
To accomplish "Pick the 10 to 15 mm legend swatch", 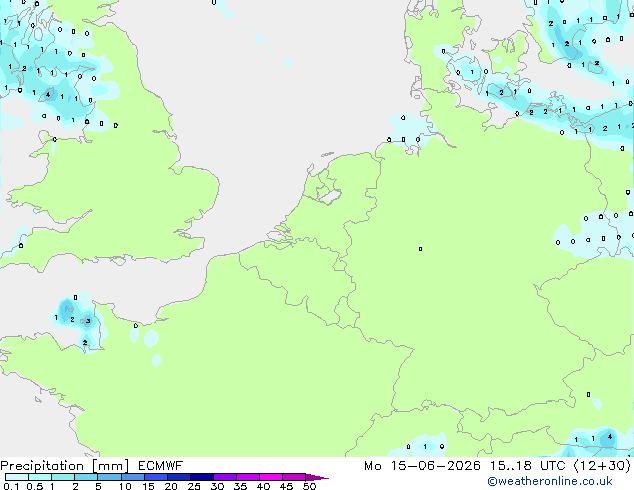I will point(133,477).
